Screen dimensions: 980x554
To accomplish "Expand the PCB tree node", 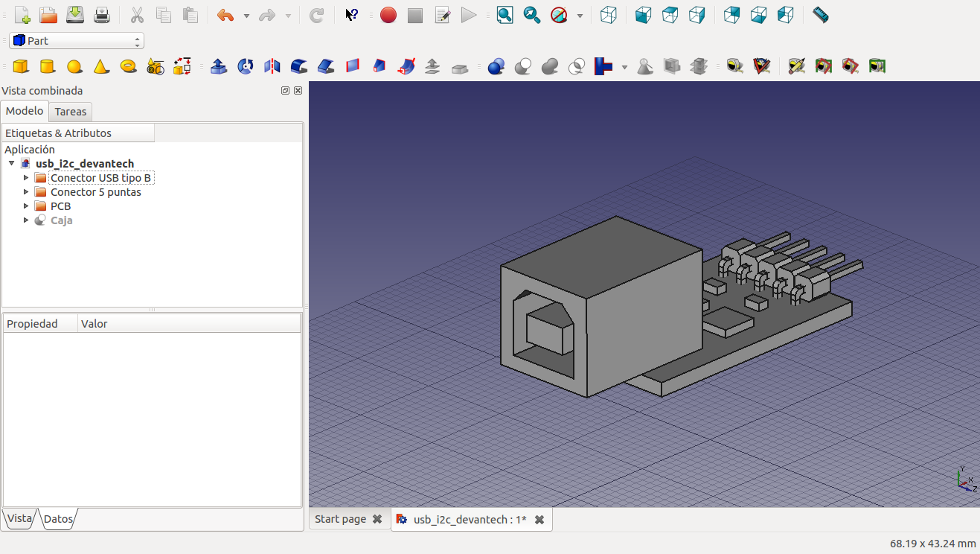I will click(x=27, y=206).
